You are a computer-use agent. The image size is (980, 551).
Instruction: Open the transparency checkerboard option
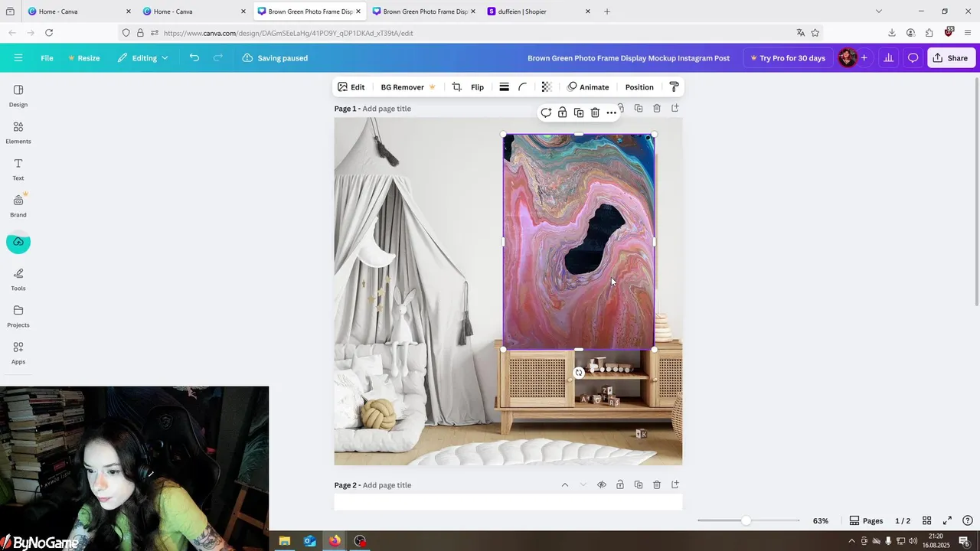[x=547, y=87]
